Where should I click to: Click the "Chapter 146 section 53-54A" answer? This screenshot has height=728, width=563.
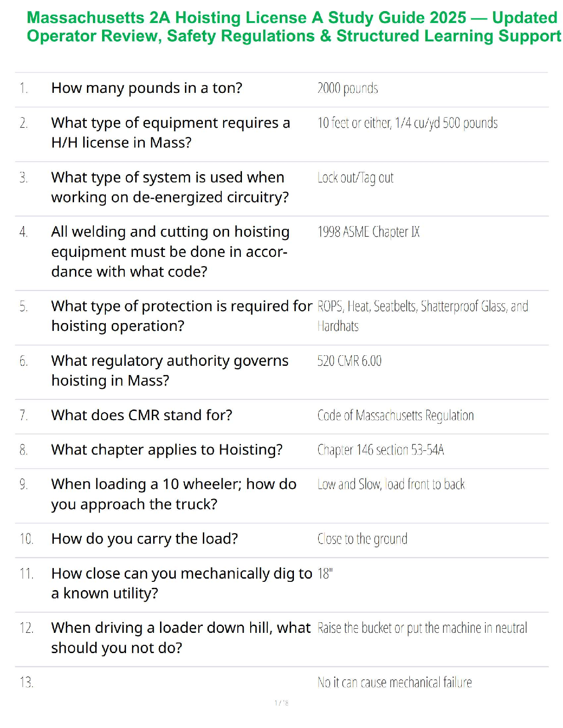click(x=380, y=449)
